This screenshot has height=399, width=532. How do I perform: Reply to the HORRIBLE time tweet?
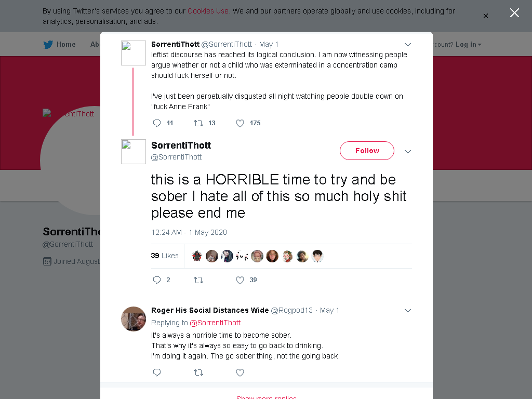(x=157, y=280)
